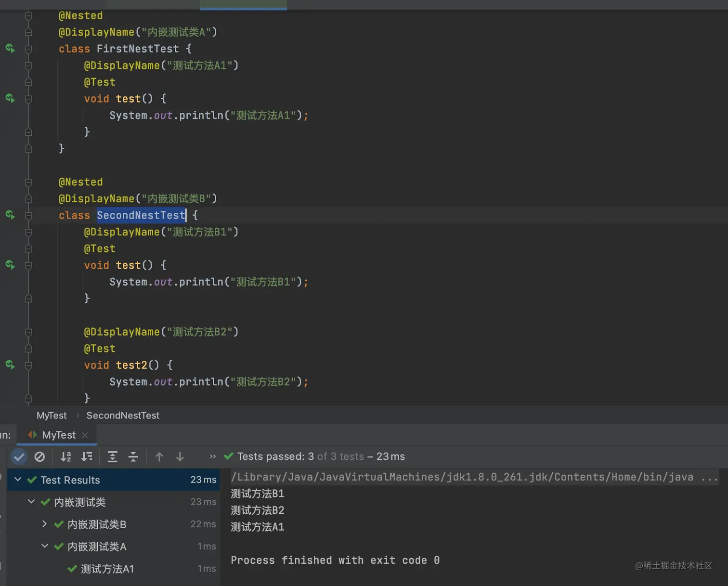The image size is (728, 586).
Task: Click 'Process finished with exit code 0' text
Action: (335, 560)
